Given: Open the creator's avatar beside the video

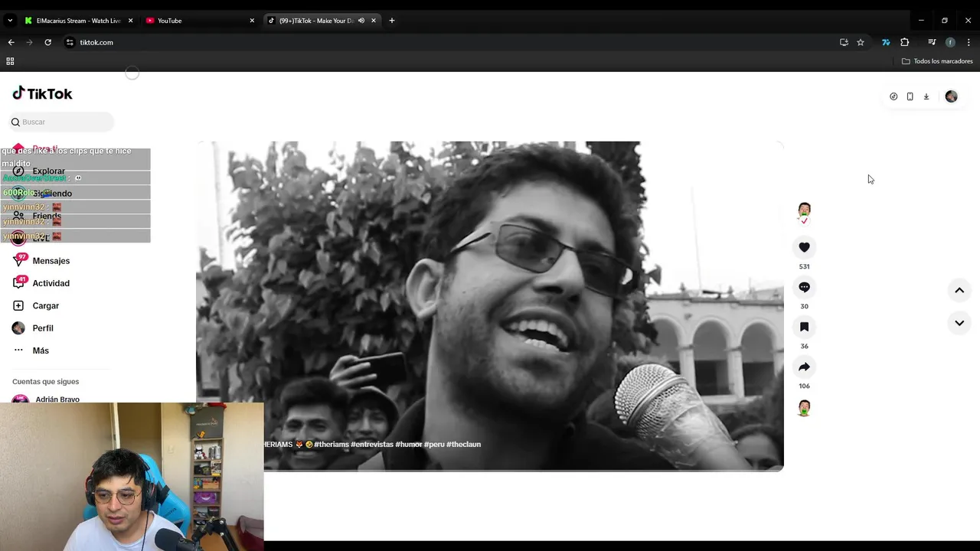Looking at the screenshot, I should [x=804, y=210].
